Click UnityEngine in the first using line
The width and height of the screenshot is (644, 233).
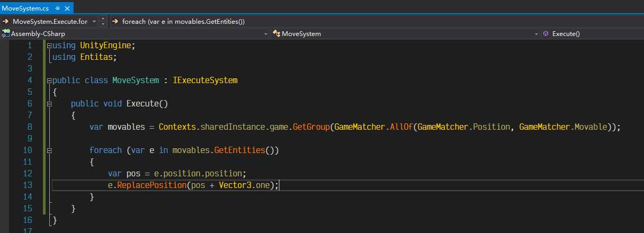(105, 46)
